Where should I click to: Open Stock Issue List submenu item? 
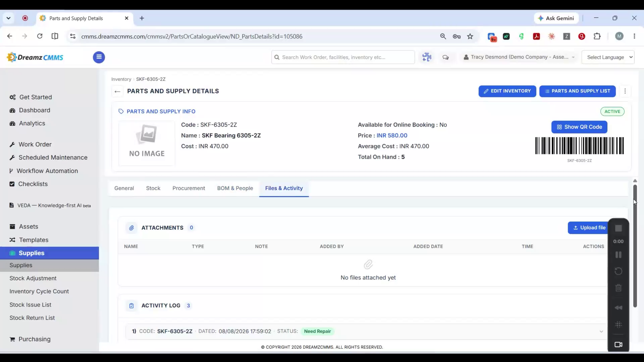click(x=30, y=305)
